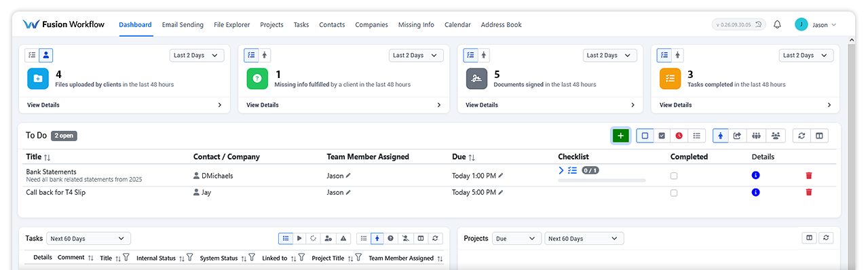868x270 pixels.
Task: Click the Fusion Workflow logo
Action: point(64,24)
